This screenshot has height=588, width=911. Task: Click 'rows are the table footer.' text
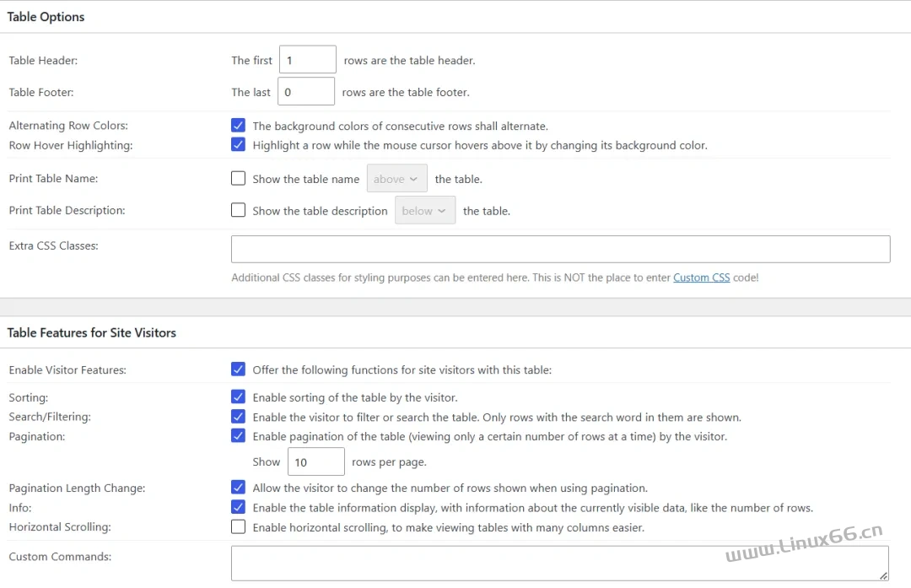coord(406,93)
